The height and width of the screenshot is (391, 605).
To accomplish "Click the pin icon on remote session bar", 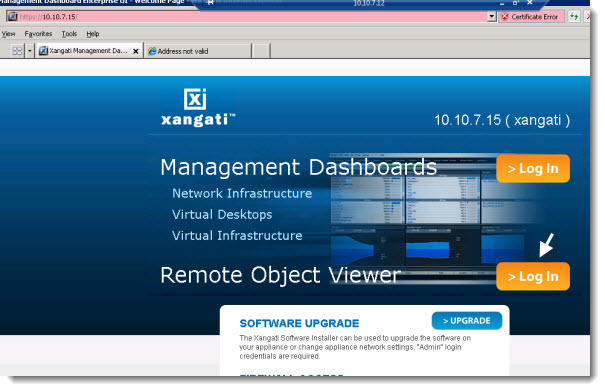I will tap(210, 3).
